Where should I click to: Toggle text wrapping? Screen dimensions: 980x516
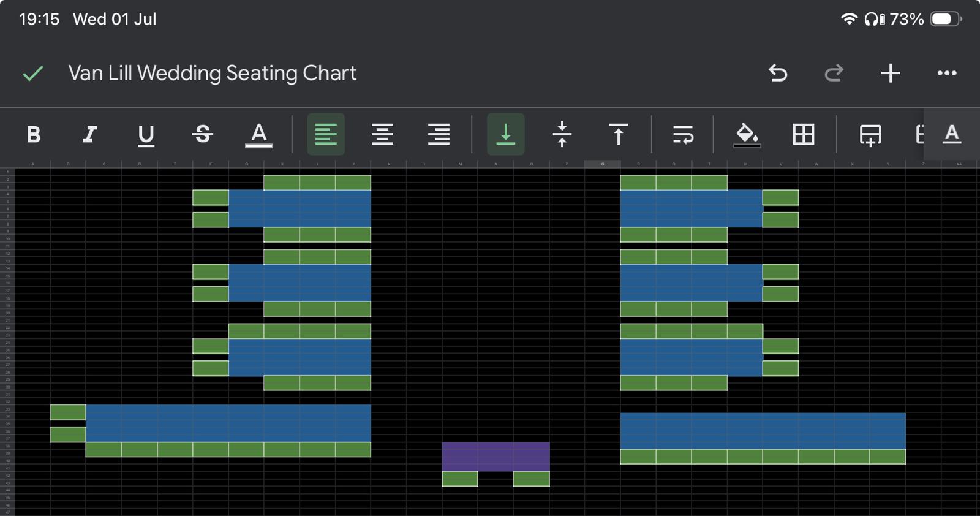point(682,134)
